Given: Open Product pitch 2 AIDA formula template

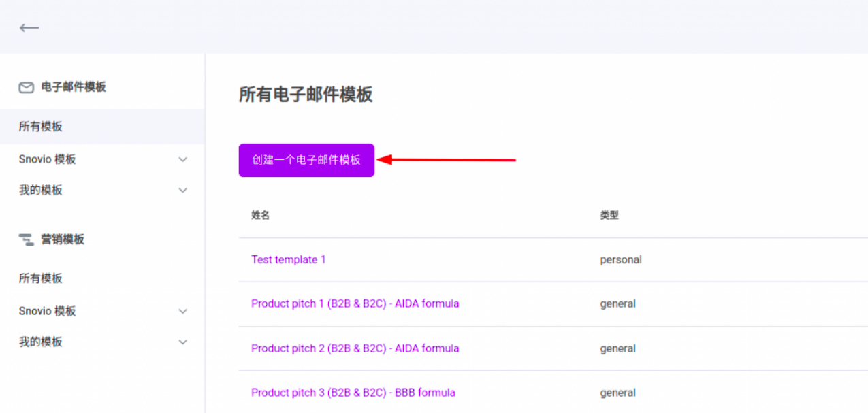Looking at the screenshot, I should (x=355, y=348).
